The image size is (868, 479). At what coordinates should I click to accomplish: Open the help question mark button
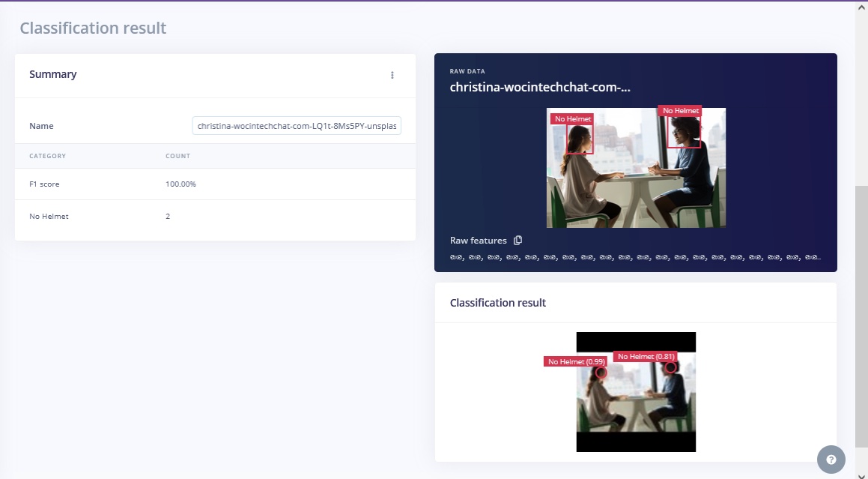pos(831,460)
